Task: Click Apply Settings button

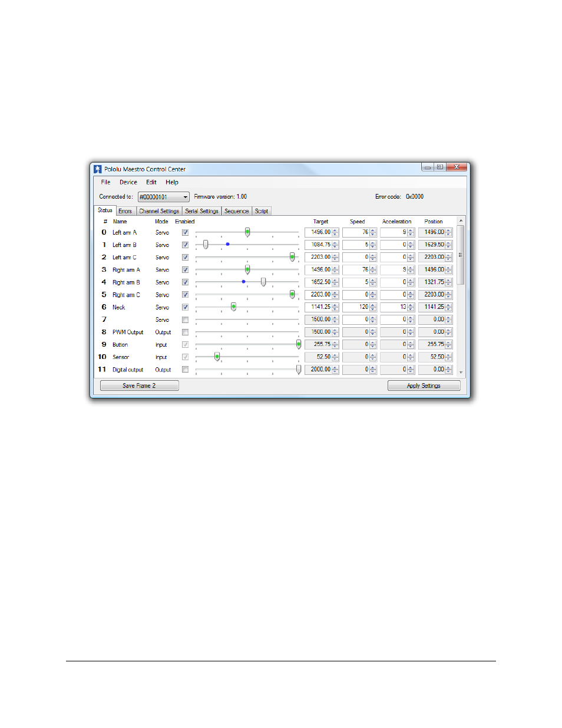Action: coord(424,386)
